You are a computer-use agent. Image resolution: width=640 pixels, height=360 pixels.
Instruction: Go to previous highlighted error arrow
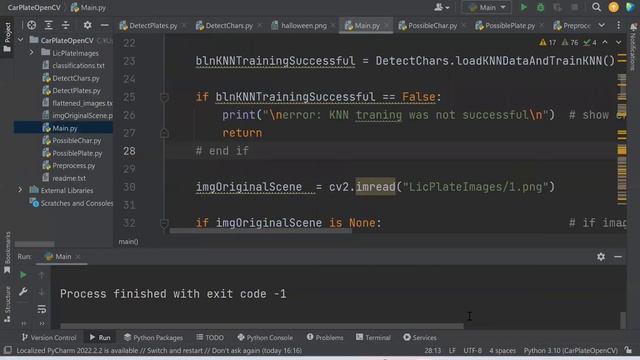coord(605,42)
